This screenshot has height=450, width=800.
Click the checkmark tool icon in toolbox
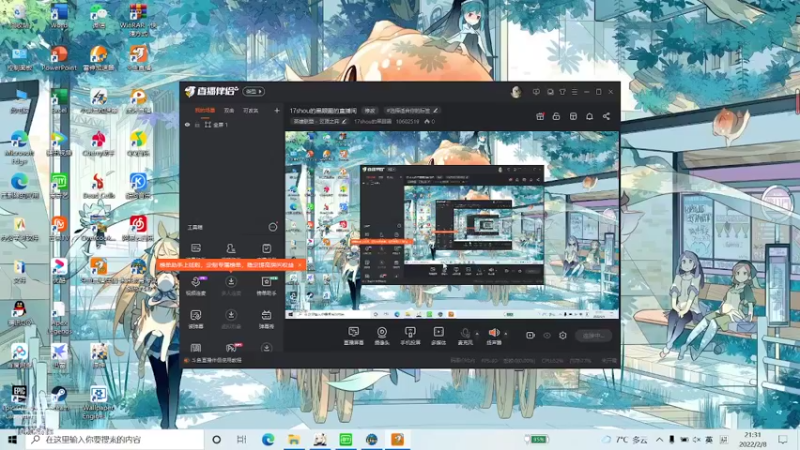coord(266,248)
